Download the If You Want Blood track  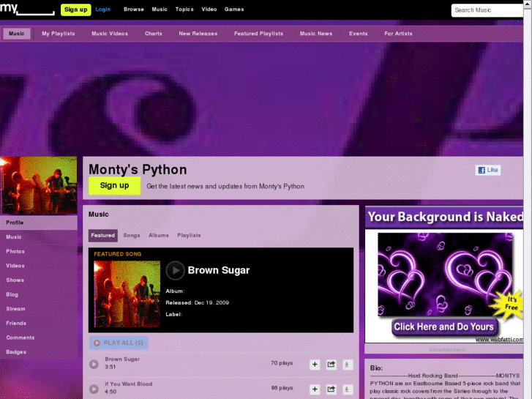point(347,389)
